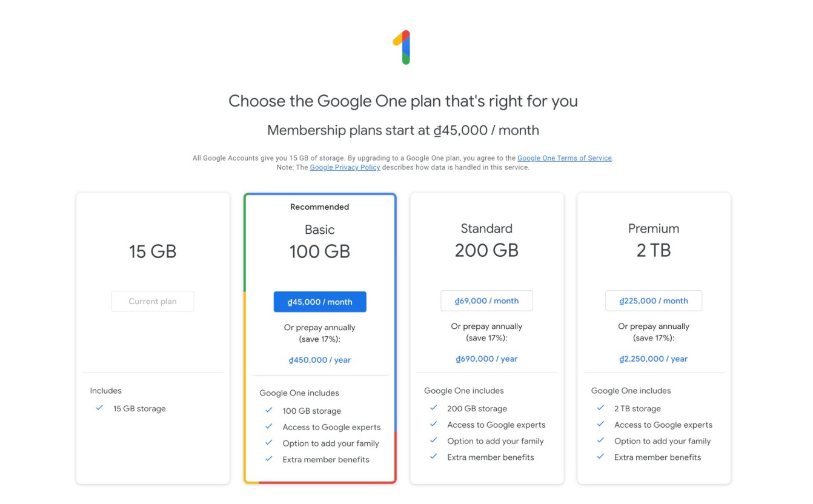Click Standard plan's Option to add family checkmark
813x504 pixels.
click(x=433, y=440)
